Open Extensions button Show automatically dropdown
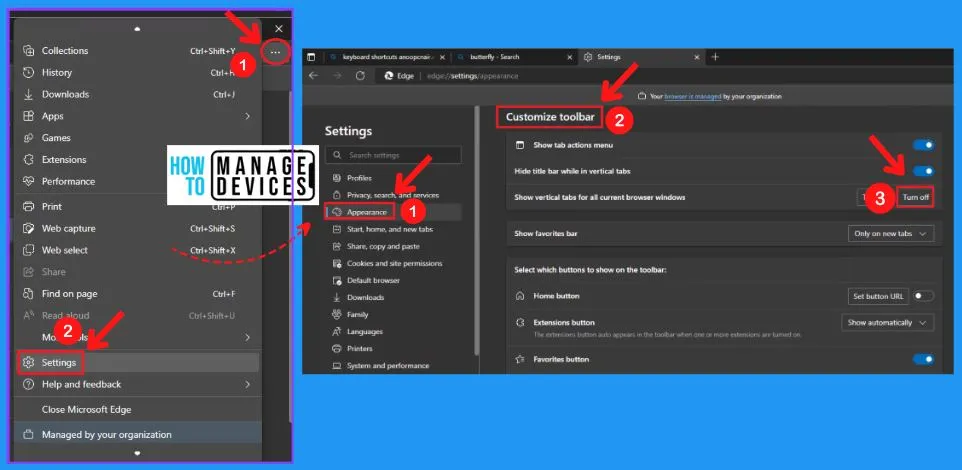Image resolution: width=962 pixels, height=470 pixels. 887,322
